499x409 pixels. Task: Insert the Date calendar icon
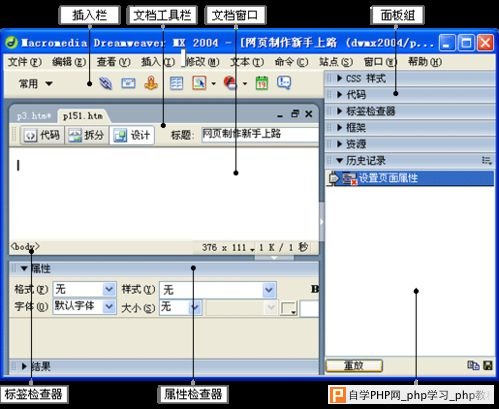coord(262,83)
